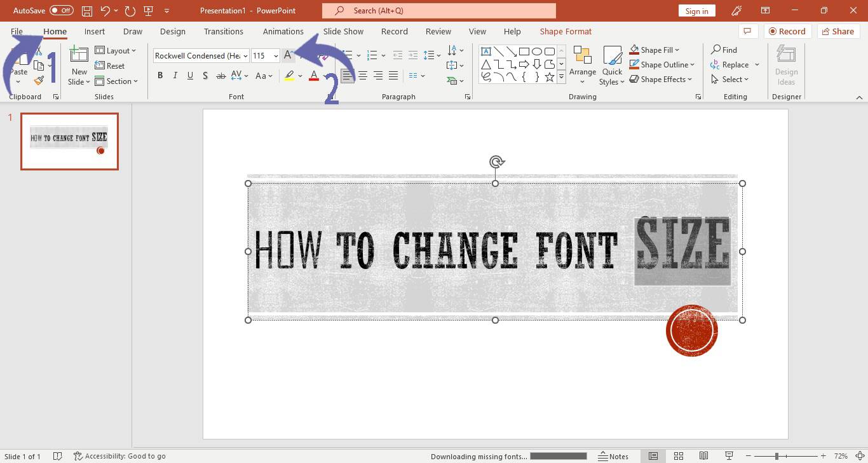868x463 pixels.
Task: Open the Shape Outline dropdown
Action: (x=661, y=64)
